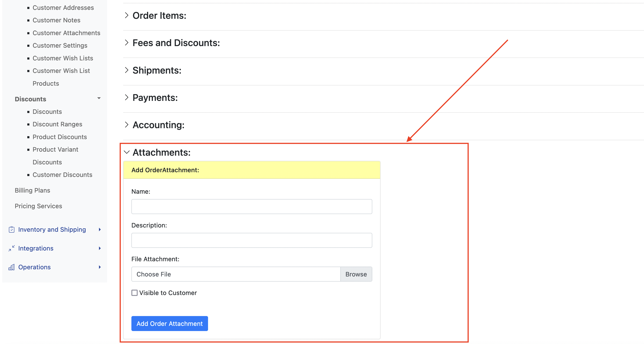Click the Integrations menu label
This screenshot has height=344, width=644.
tap(36, 248)
